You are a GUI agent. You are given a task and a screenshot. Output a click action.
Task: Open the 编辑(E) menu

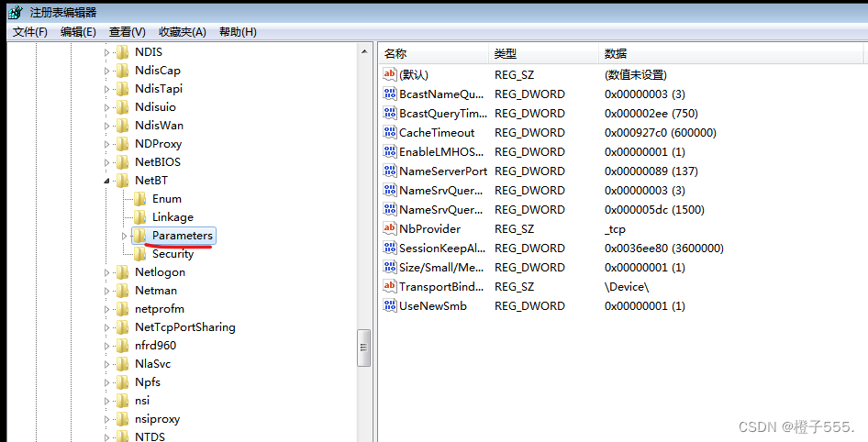(x=78, y=31)
